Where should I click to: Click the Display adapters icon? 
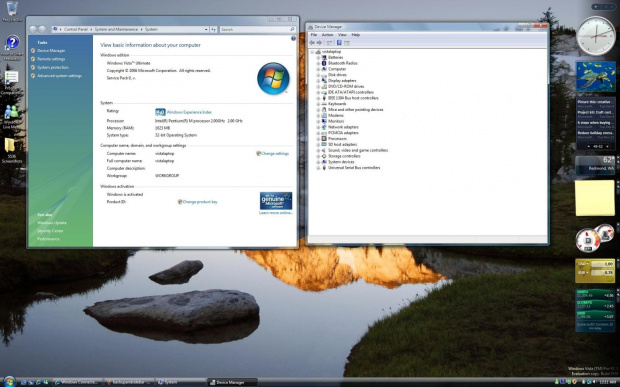(x=324, y=81)
